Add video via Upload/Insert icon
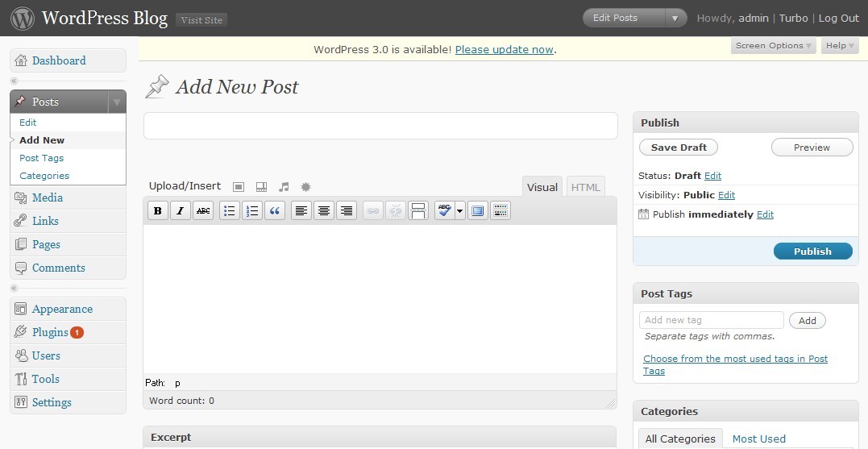This screenshot has height=449, width=868. [x=261, y=187]
